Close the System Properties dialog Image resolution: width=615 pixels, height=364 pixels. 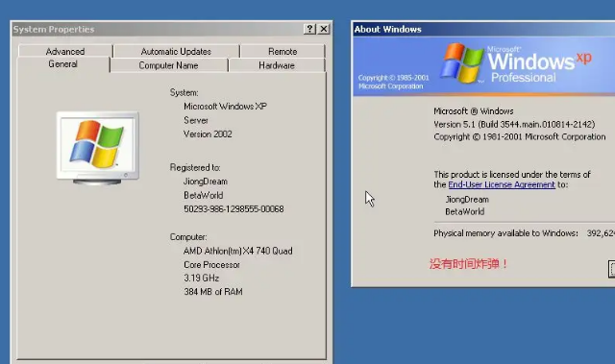pyautogui.click(x=324, y=29)
